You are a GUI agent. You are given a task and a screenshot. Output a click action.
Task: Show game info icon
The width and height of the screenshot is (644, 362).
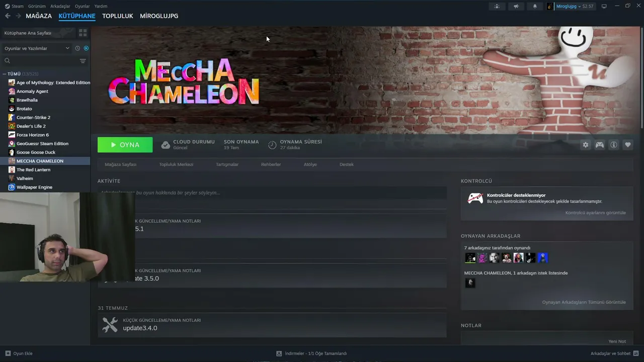click(614, 145)
